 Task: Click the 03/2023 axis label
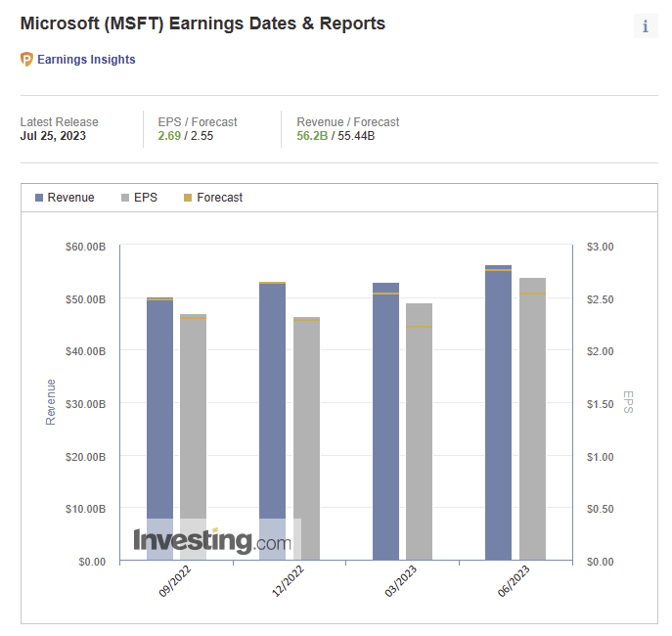click(x=401, y=581)
